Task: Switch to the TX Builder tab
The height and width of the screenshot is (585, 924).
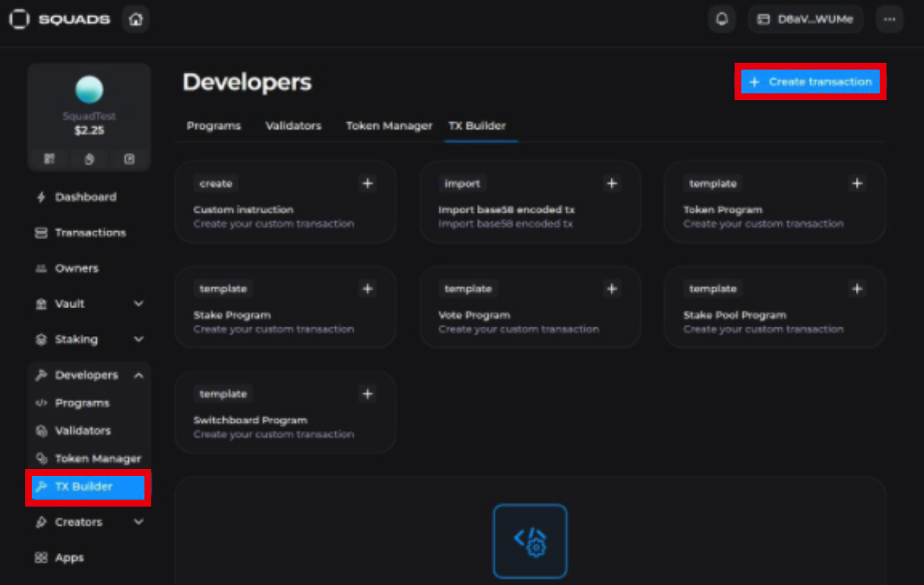Action: click(477, 126)
